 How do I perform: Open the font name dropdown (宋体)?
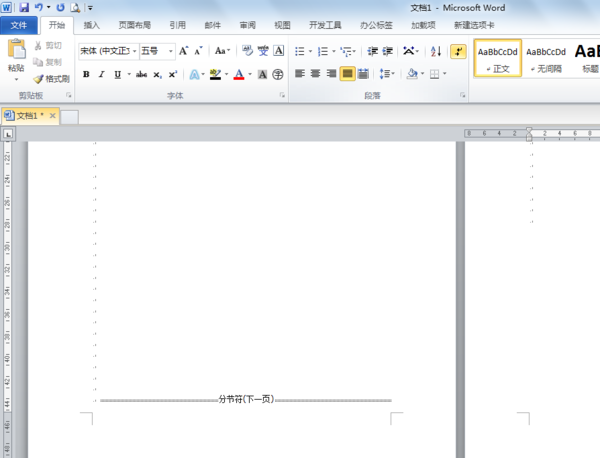(106, 51)
